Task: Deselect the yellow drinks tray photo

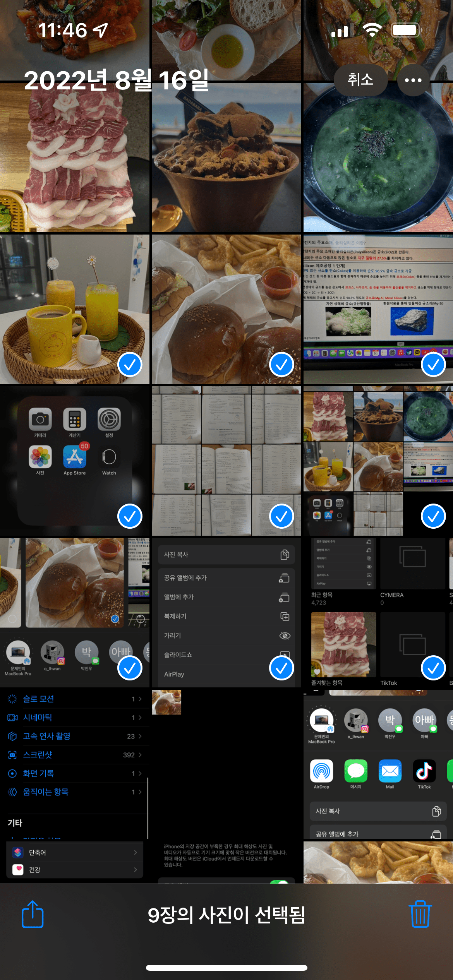Action: pyautogui.click(x=75, y=309)
